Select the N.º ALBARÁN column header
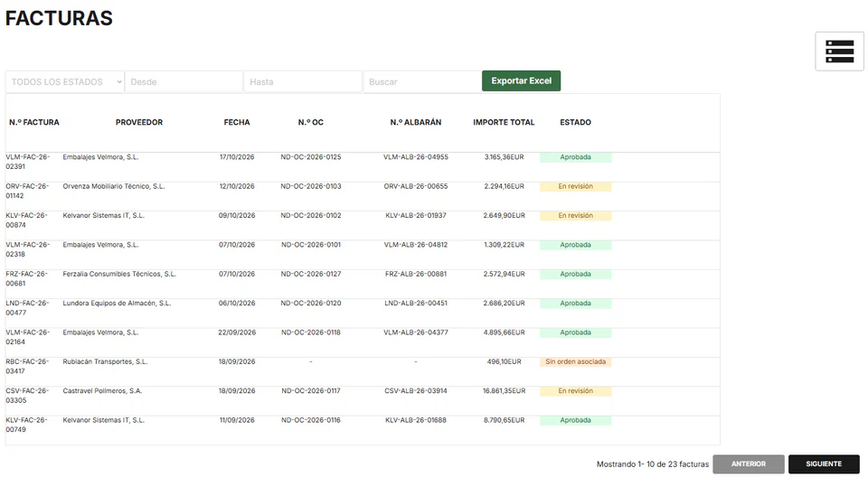Viewport: 868px width, 487px height. pos(416,122)
